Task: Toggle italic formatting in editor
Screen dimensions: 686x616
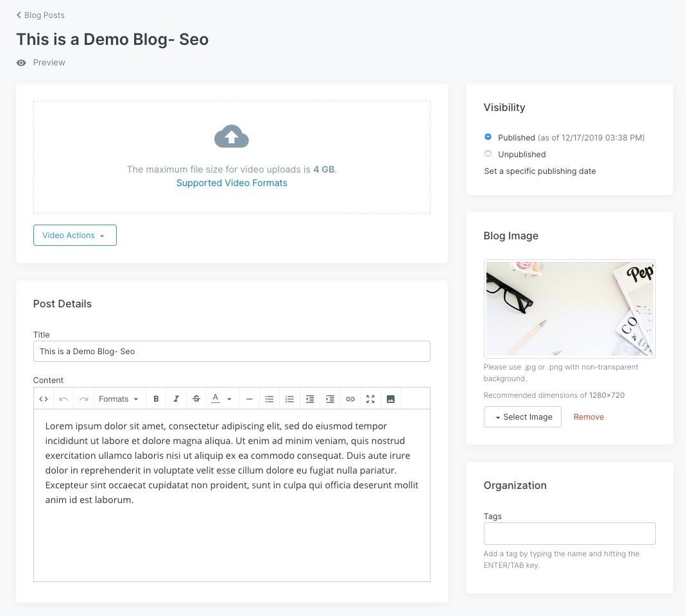Action: [x=176, y=399]
